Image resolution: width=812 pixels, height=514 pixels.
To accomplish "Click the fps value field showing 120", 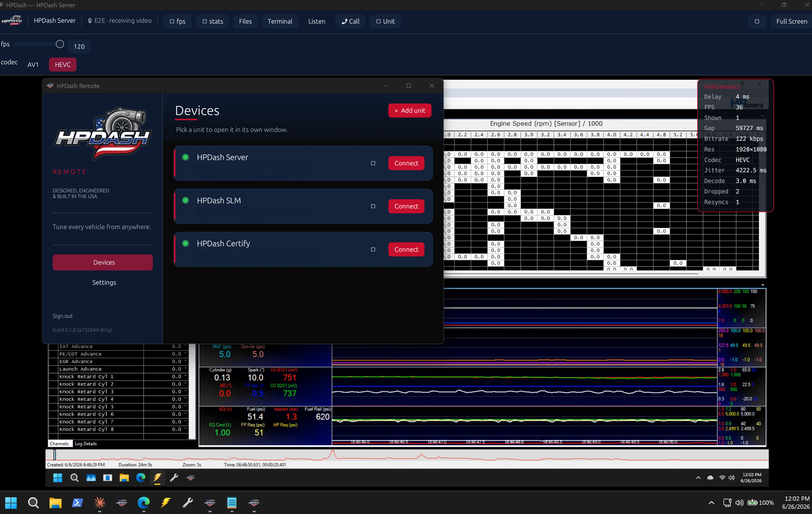I will tap(79, 46).
